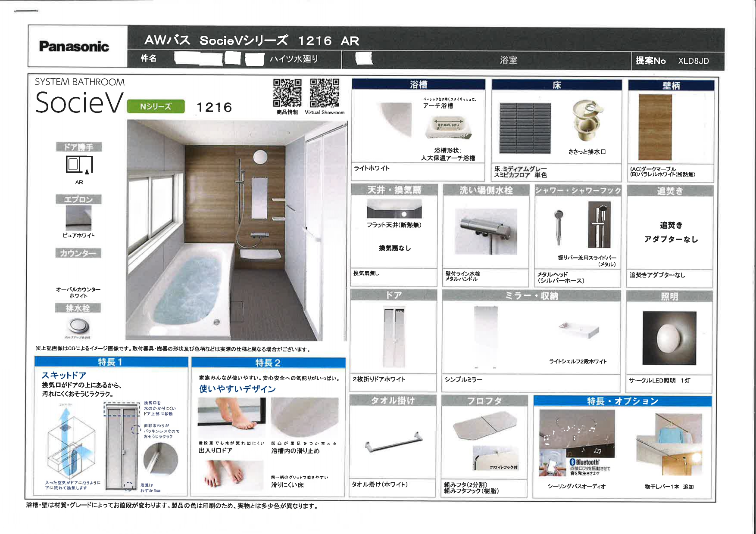Screen dimensions: 756x534
Task: Click the ピュアホワイト apron swatch
Action: [x=78, y=218]
